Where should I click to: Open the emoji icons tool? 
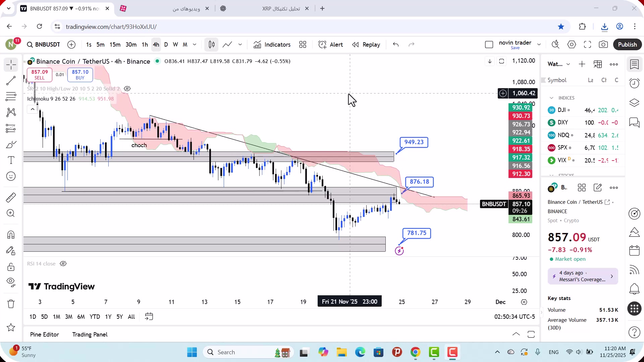click(11, 176)
